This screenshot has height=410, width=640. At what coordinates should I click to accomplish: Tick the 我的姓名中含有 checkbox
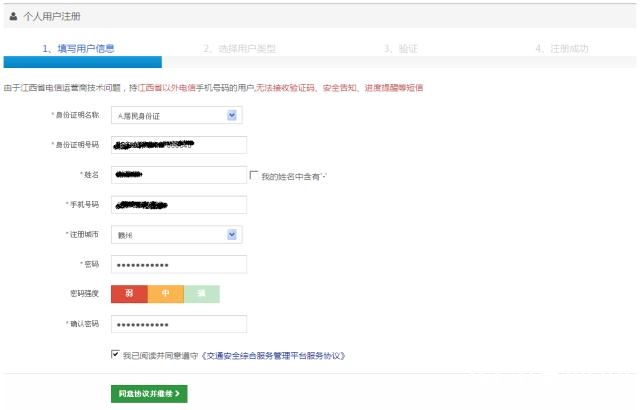tap(254, 176)
